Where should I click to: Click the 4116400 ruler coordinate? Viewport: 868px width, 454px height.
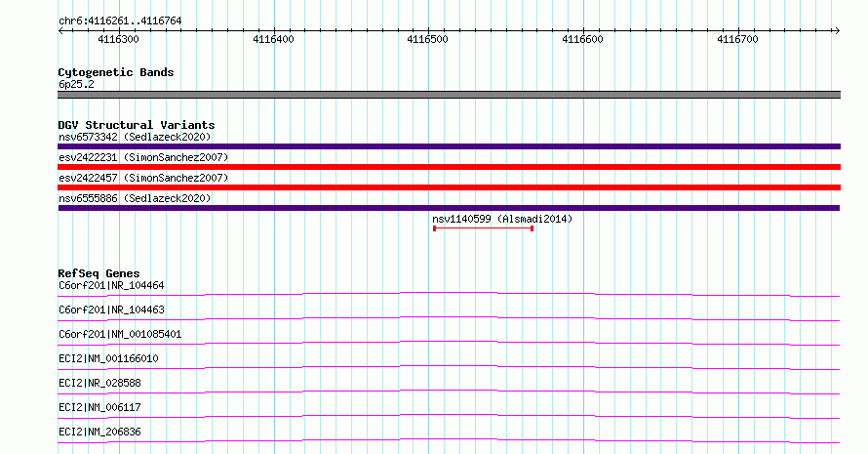pos(273,39)
